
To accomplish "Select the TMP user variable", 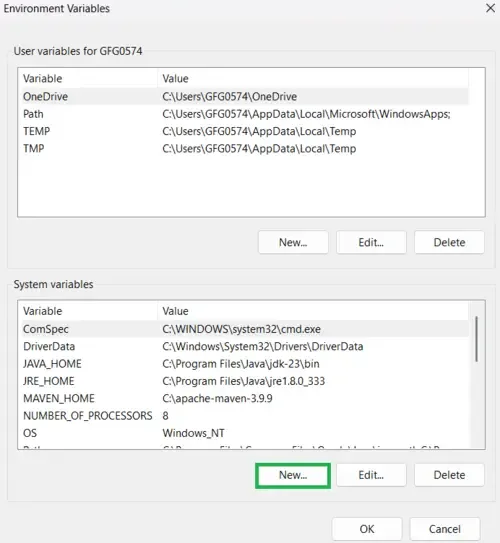I will coord(245,149).
